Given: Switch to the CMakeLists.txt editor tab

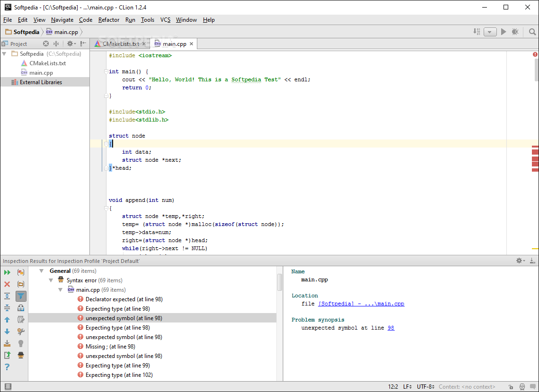Looking at the screenshot, I should (x=120, y=44).
